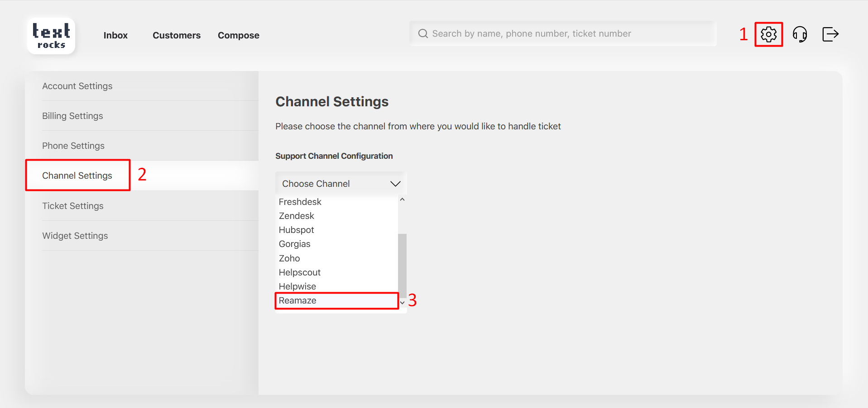Screen dimensions: 868x408
Task: Open the Compose page
Action: (x=238, y=35)
